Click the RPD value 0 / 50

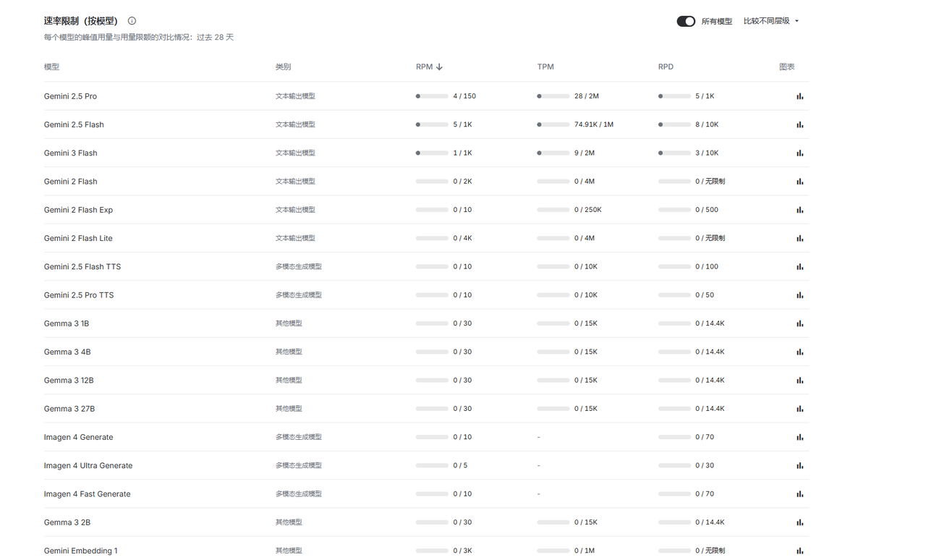(x=705, y=295)
